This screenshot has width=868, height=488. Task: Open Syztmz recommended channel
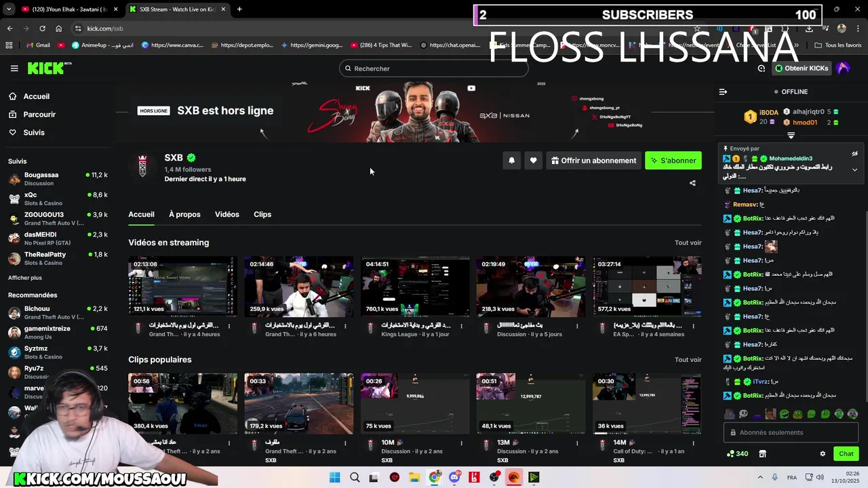(x=58, y=352)
